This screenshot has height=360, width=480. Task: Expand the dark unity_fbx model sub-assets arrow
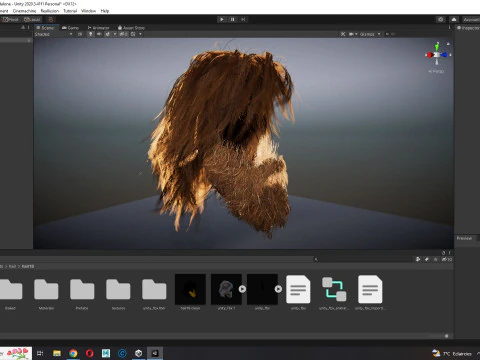pyautogui.click(x=278, y=289)
